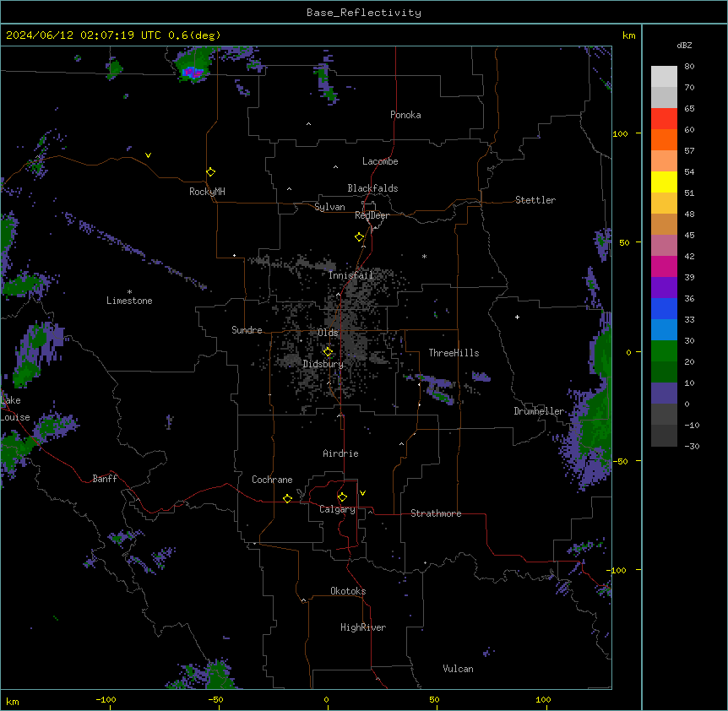Click the Stettler label

pos(535,200)
